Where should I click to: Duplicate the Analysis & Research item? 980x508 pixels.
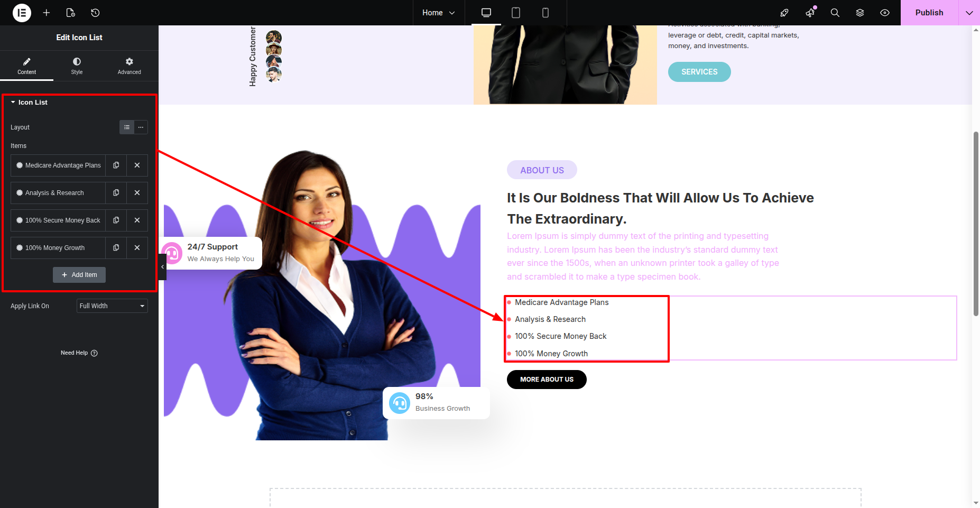point(116,193)
